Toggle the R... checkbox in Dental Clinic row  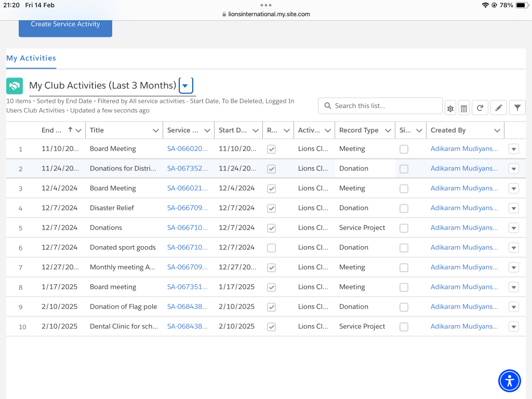[x=271, y=327]
